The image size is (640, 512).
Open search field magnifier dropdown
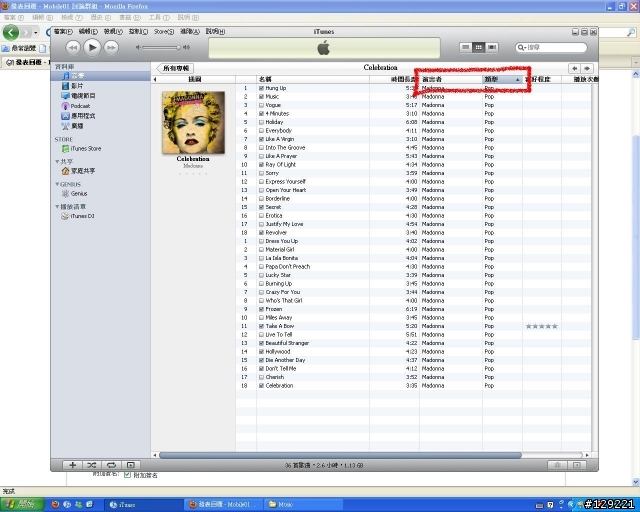point(521,48)
